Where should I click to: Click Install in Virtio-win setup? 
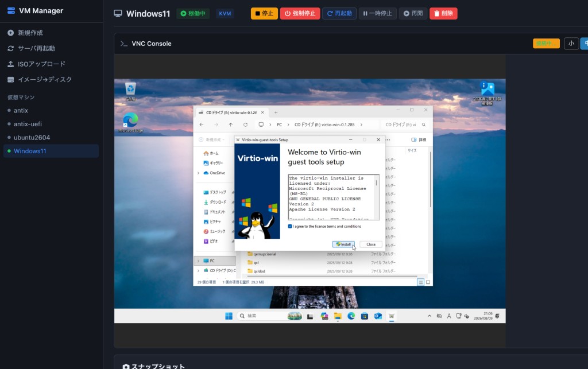(343, 244)
